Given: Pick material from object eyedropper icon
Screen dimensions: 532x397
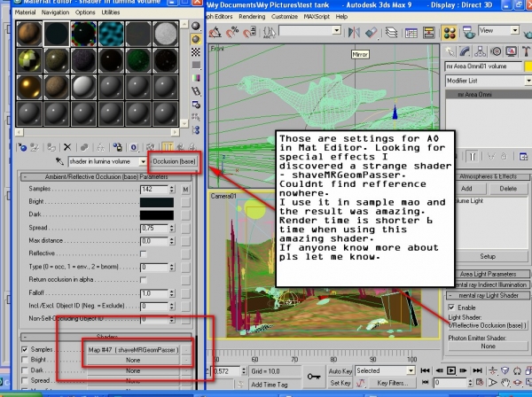Looking at the screenshot, I should tap(59, 161).
